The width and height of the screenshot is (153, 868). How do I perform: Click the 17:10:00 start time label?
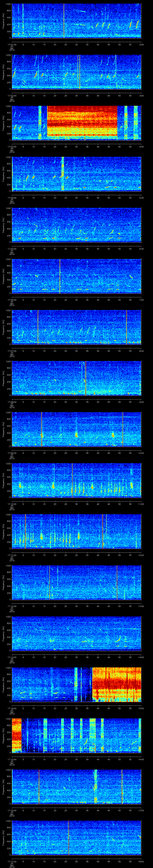(12, 504)
